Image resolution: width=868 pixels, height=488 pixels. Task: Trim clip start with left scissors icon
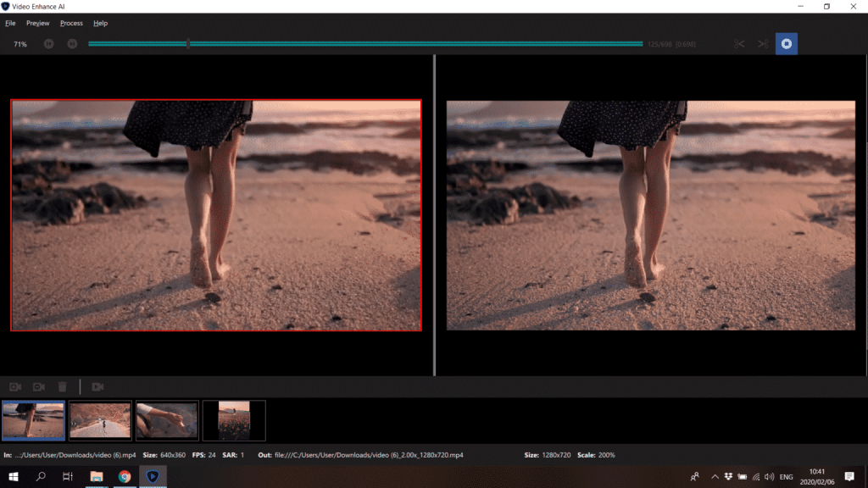tap(738, 43)
